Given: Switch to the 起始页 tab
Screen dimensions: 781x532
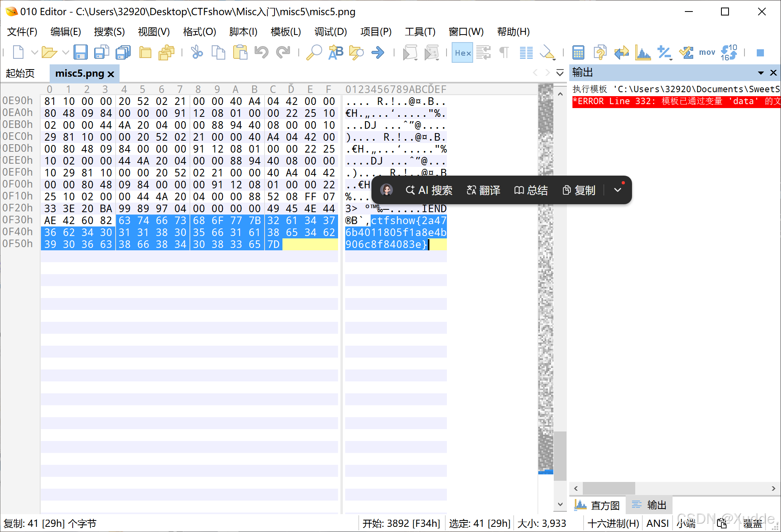Looking at the screenshot, I should pyautogui.click(x=20, y=73).
